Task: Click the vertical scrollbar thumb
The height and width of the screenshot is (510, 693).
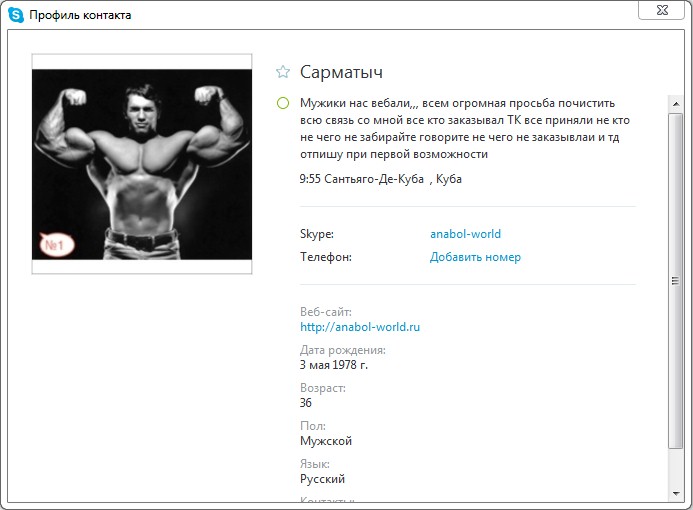Action: pyautogui.click(x=675, y=281)
